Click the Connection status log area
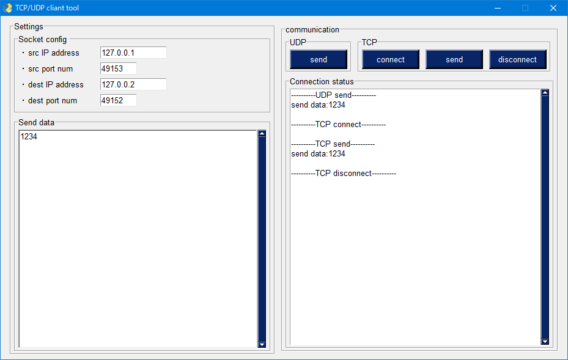This screenshot has width=568, height=360. tap(415, 217)
